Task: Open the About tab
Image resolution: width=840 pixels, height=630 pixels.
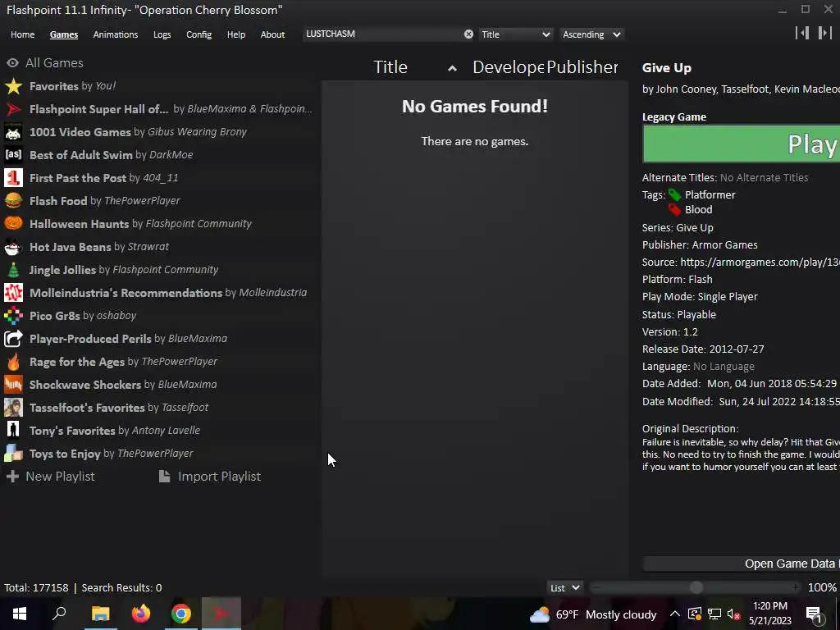Action: 272,34
